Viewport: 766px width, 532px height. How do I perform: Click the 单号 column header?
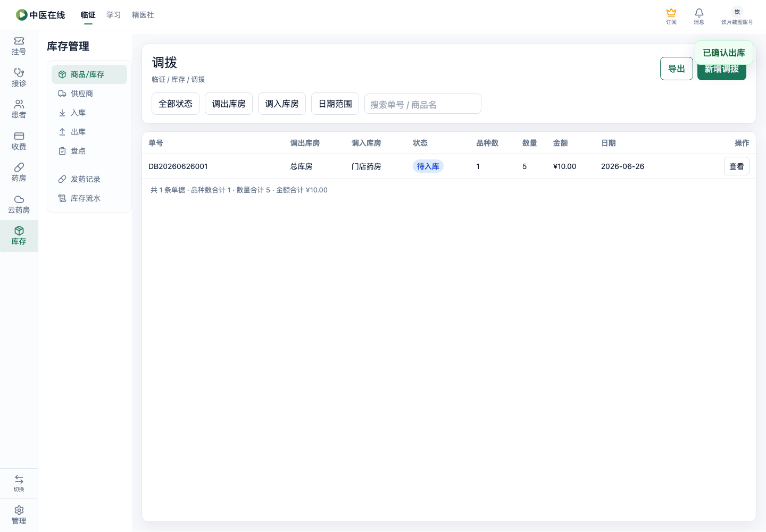[156, 143]
